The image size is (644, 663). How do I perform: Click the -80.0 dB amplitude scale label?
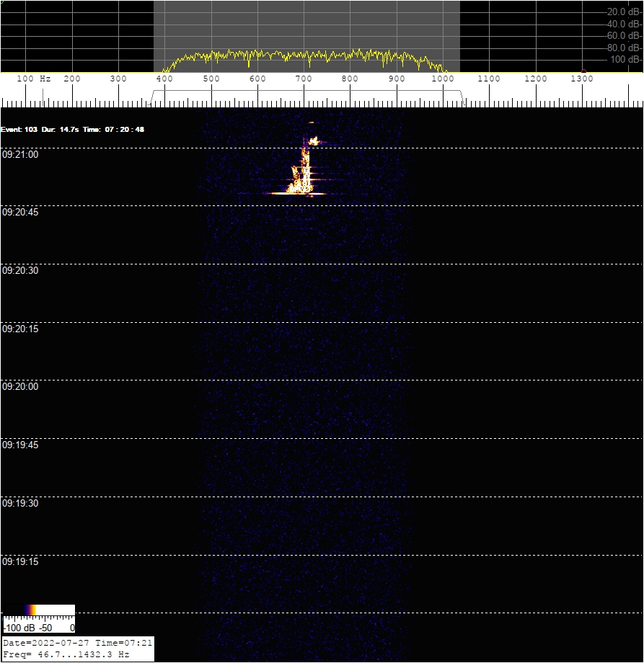point(623,48)
